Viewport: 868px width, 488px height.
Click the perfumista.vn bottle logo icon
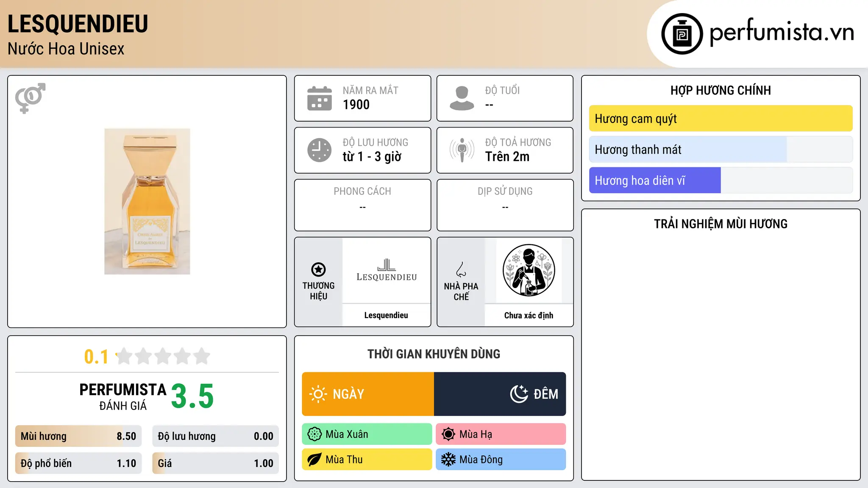tap(682, 34)
